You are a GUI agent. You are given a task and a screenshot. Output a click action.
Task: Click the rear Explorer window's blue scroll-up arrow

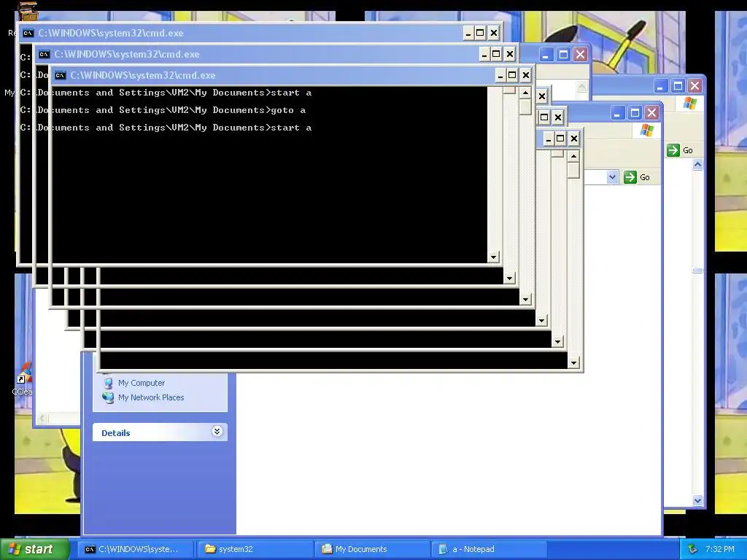click(x=697, y=165)
